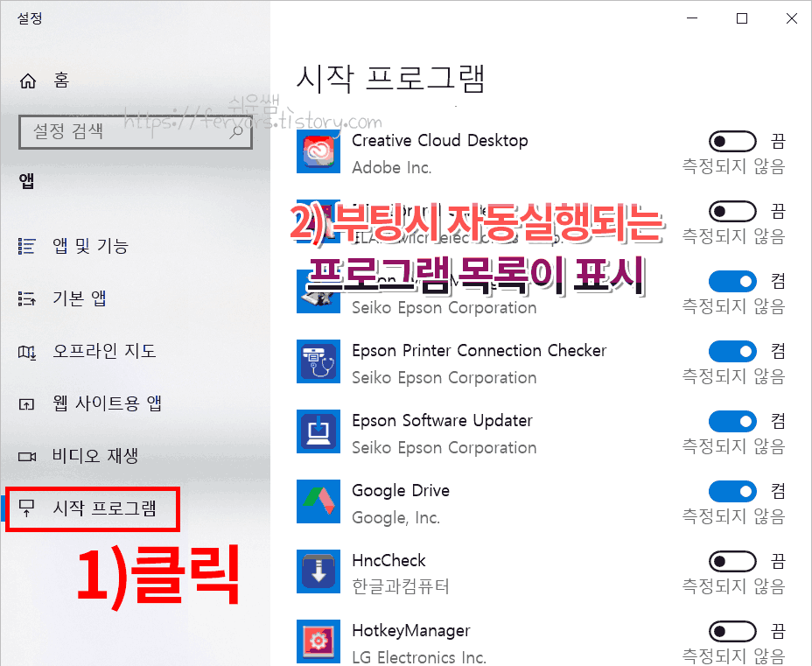The width and height of the screenshot is (812, 666).
Task: Enable HncCheck startup toggle
Action: [x=732, y=561]
